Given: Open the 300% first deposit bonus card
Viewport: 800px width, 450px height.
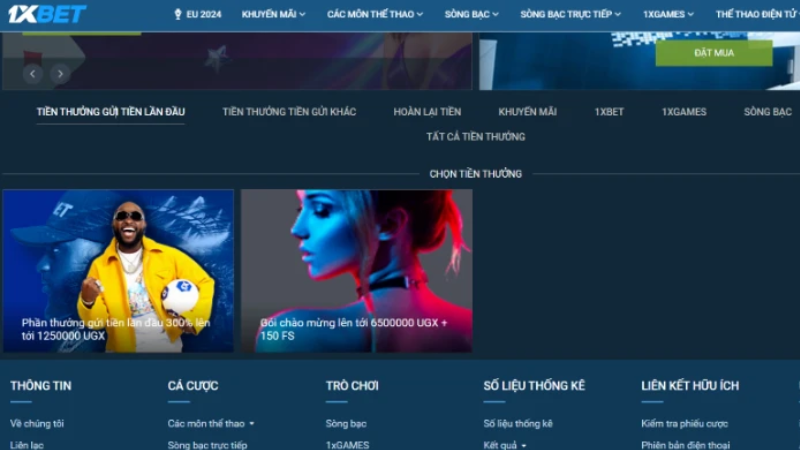Looking at the screenshot, I should 118,271.
